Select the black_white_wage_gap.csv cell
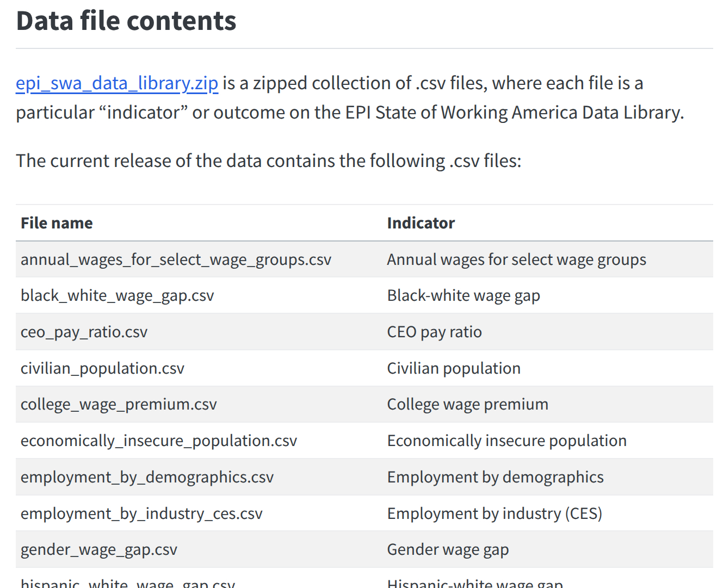The image size is (717, 588). 117,295
